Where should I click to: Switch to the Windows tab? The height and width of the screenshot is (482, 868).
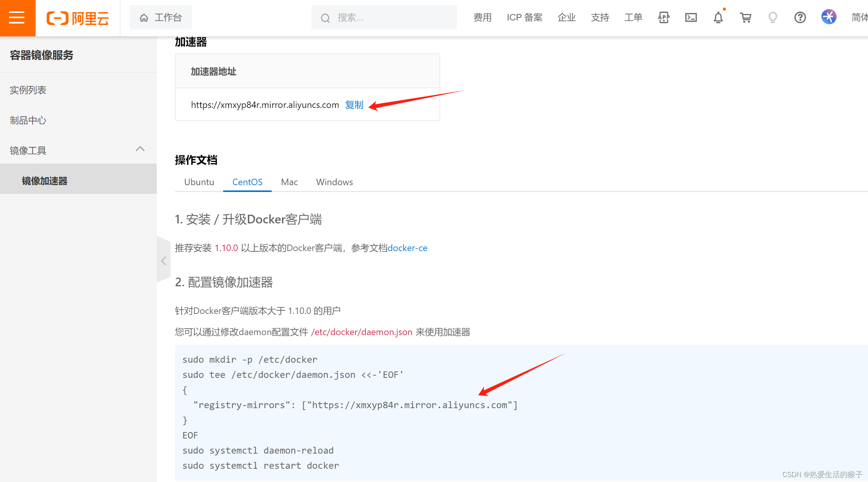click(x=334, y=182)
